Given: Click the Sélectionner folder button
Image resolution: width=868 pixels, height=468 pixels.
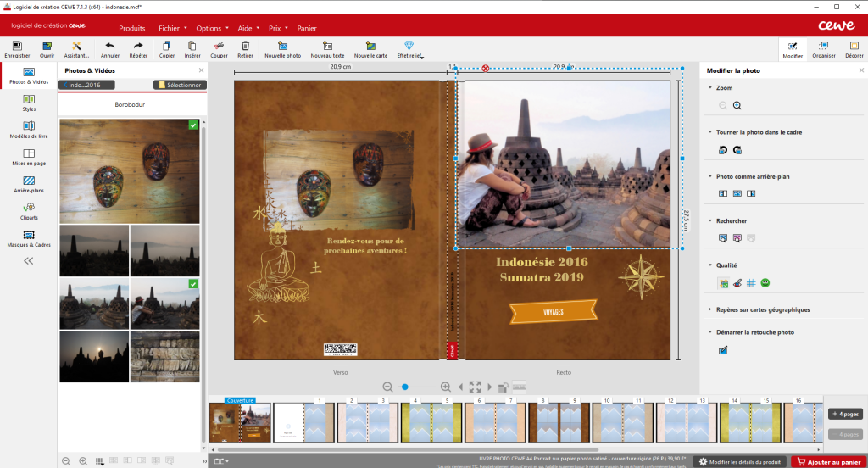Looking at the screenshot, I should 180,85.
